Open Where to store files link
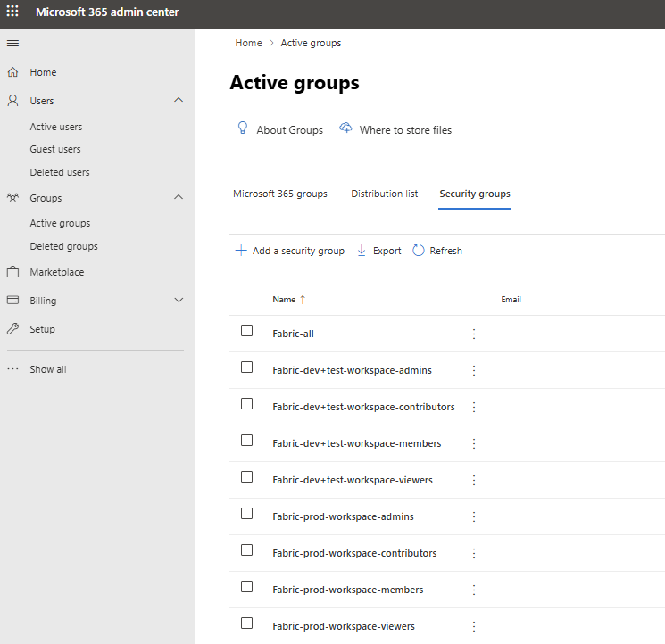Screen dimensions: 665x644 point(405,130)
